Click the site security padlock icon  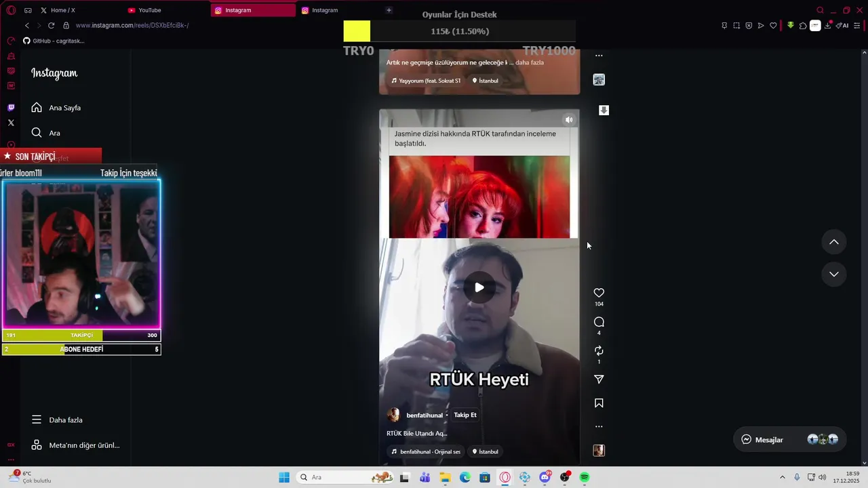tap(66, 25)
